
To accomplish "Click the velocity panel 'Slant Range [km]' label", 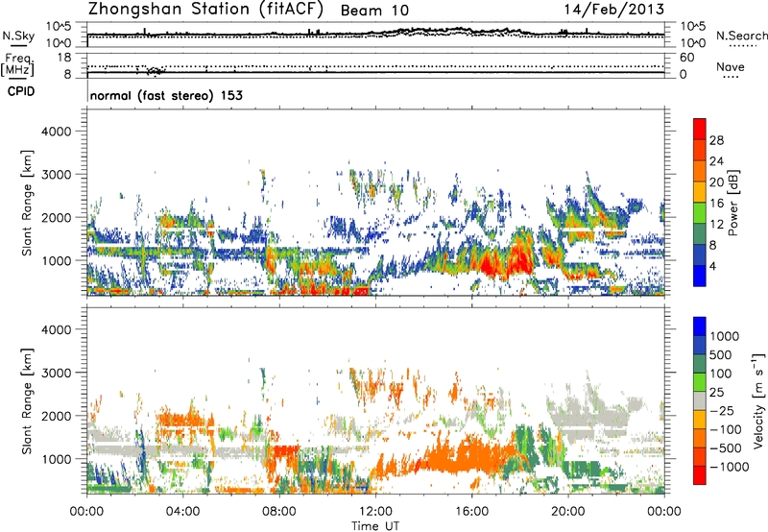I will pos(27,400).
